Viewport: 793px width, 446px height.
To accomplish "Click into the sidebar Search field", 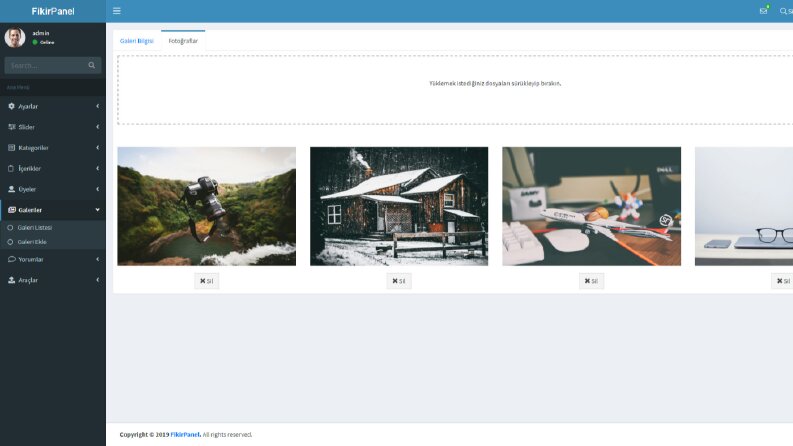I will pos(45,65).
